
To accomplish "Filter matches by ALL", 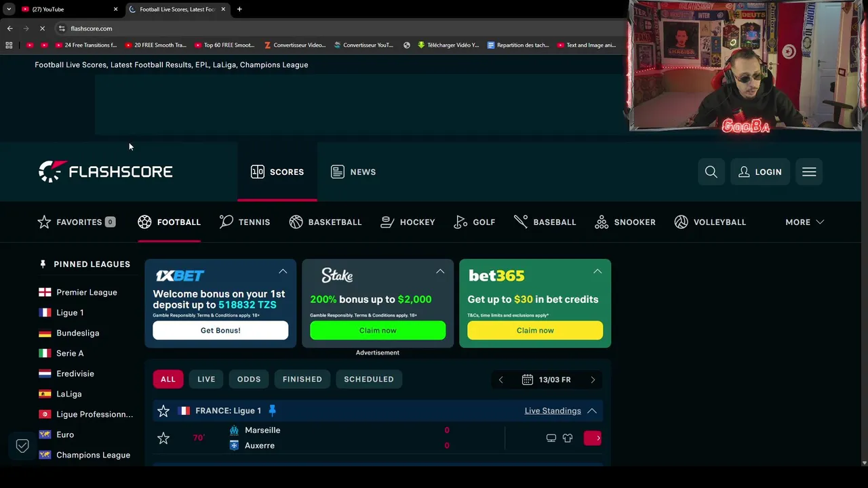I will pyautogui.click(x=168, y=380).
